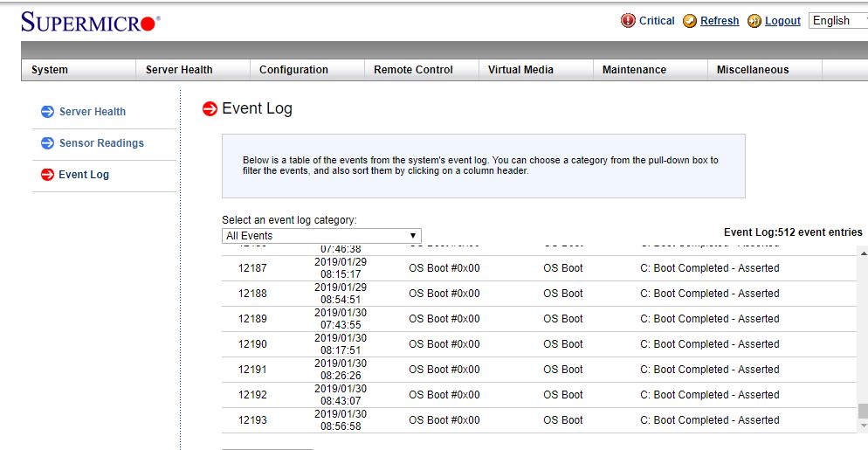Open the System menu
The width and height of the screenshot is (868, 450).
[x=50, y=70]
